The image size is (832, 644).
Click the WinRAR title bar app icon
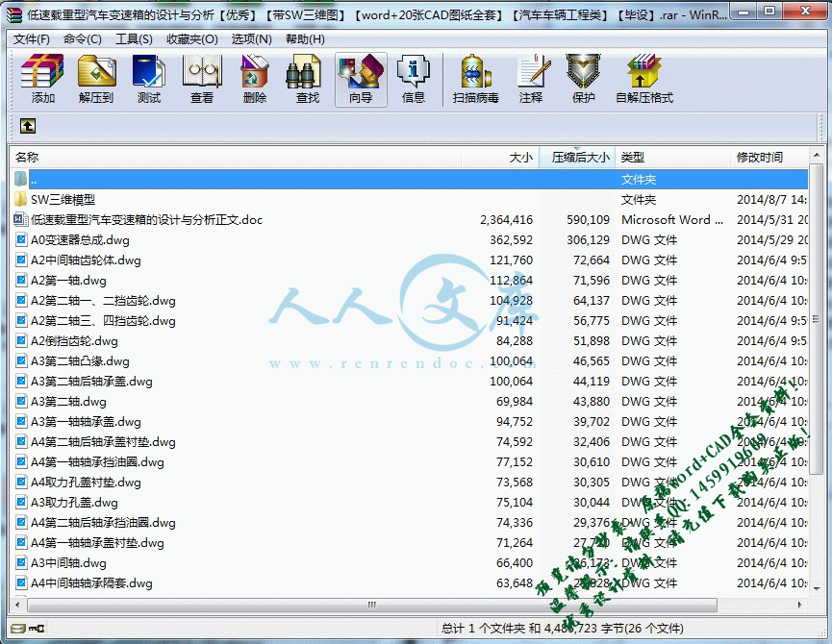(x=14, y=14)
